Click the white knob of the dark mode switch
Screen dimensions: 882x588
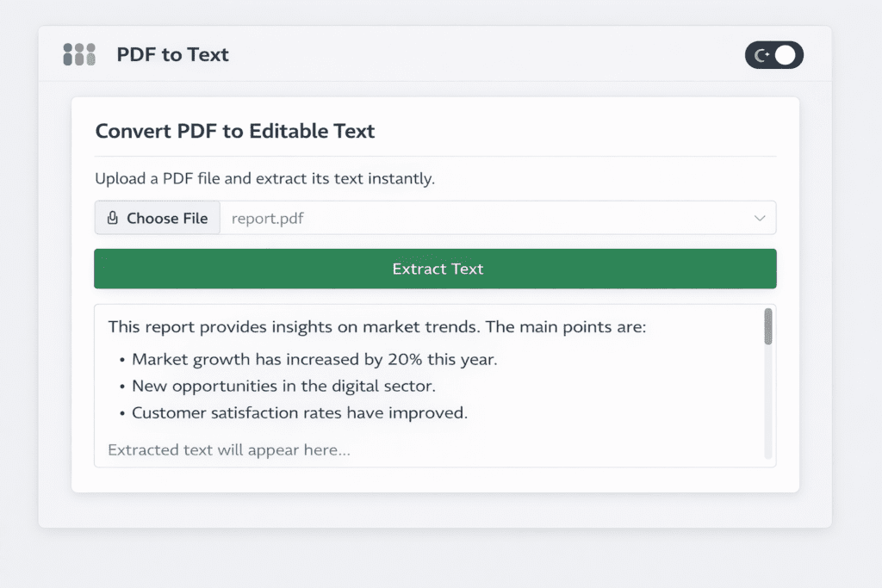coord(786,54)
